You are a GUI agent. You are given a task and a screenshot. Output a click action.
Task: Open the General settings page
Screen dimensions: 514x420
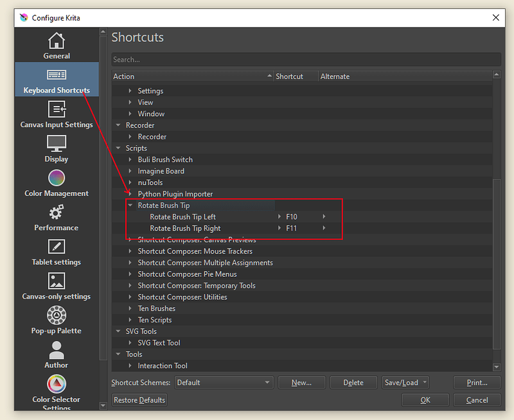point(57,46)
